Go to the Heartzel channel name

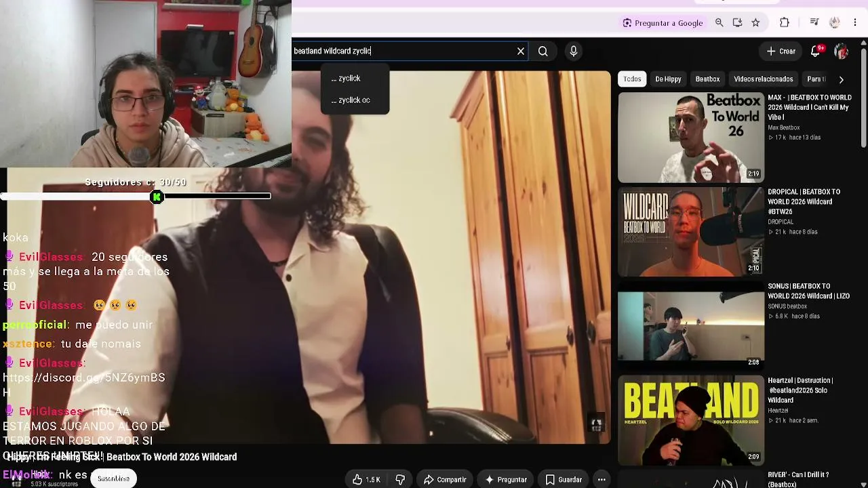(778, 410)
